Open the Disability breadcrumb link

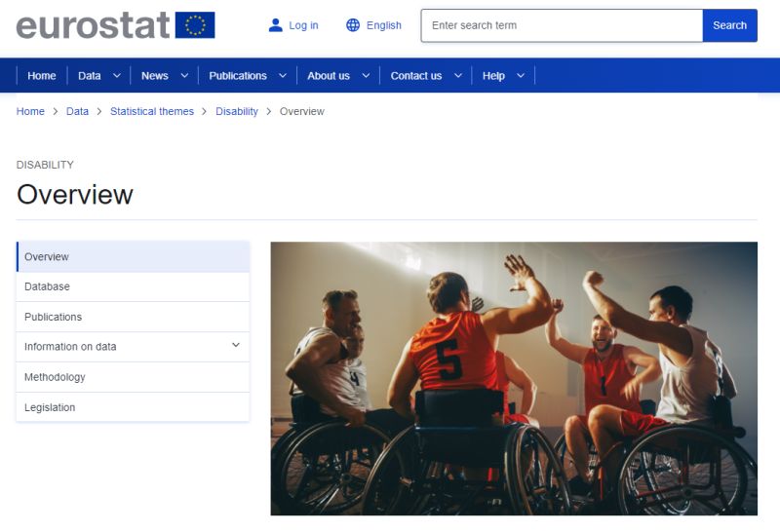point(237,111)
